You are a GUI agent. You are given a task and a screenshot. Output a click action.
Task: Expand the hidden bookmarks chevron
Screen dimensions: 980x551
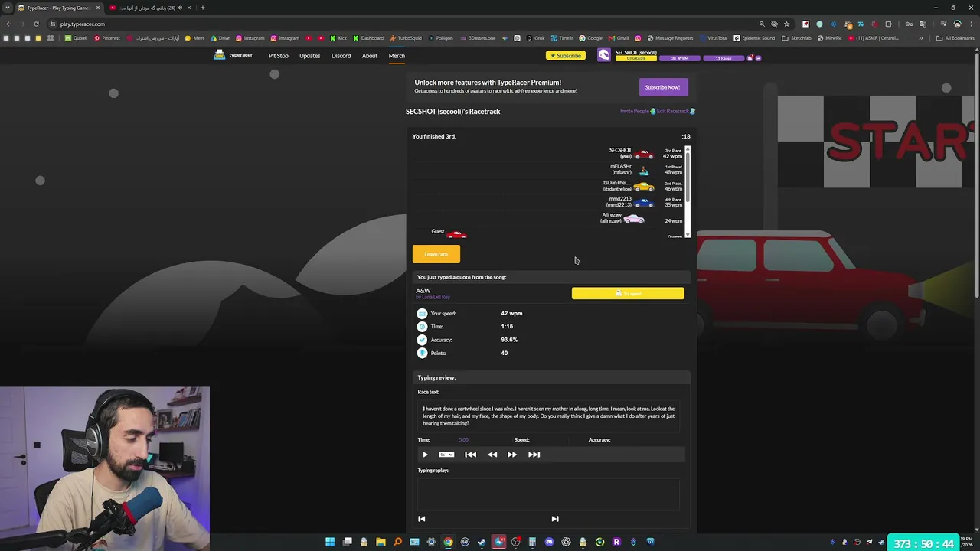[x=921, y=38]
